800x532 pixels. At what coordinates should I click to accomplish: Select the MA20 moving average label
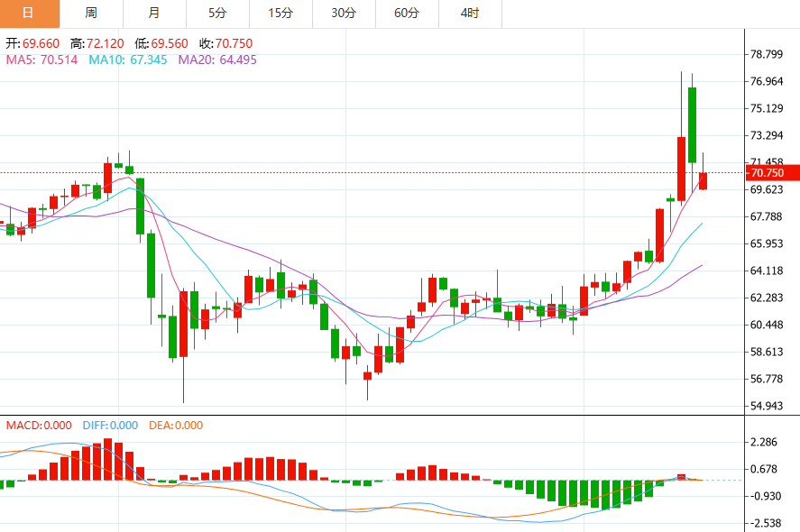click(x=217, y=60)
